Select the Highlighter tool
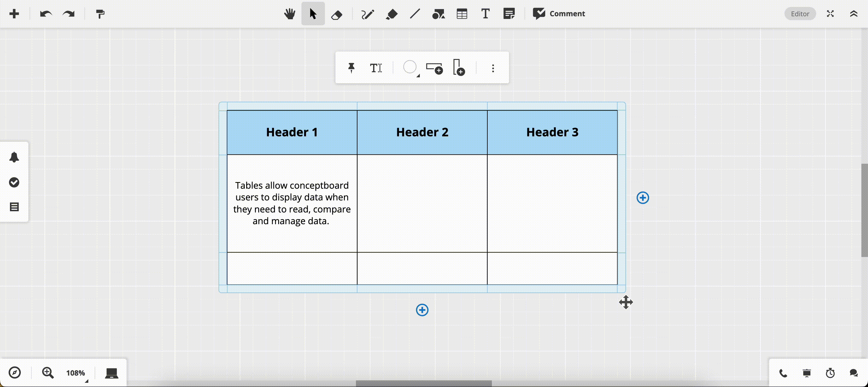Screen dimensions: 868x387 tap(392, 14)
